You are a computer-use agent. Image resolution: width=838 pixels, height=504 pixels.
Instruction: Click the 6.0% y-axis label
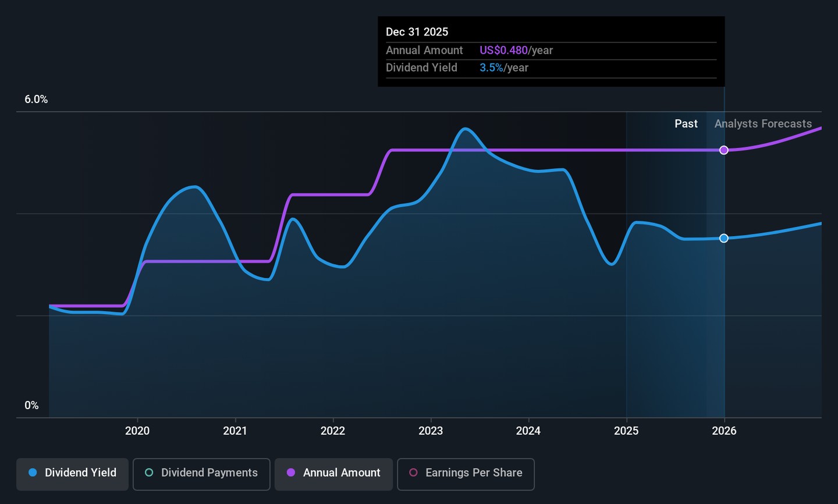pos(36,100)
